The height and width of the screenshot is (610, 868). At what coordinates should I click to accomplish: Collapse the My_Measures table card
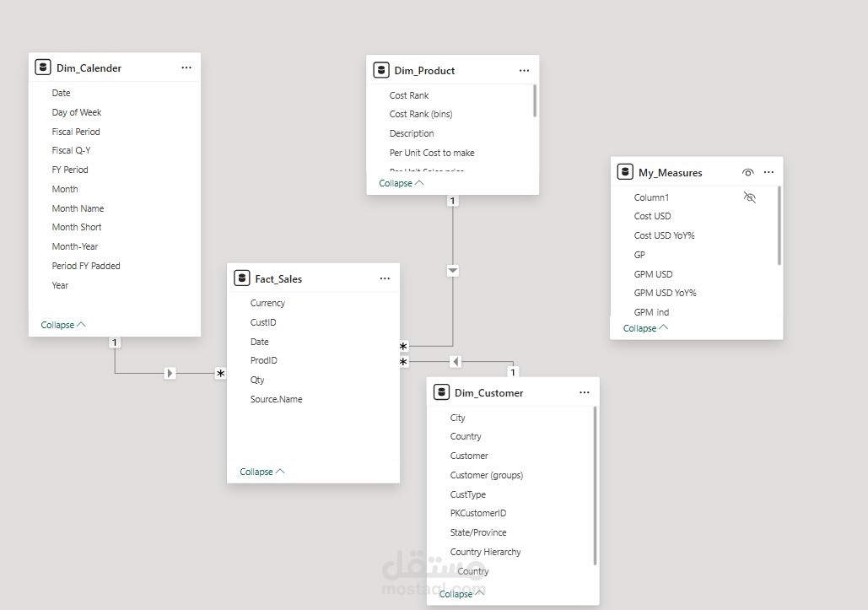tap(645, 328)
